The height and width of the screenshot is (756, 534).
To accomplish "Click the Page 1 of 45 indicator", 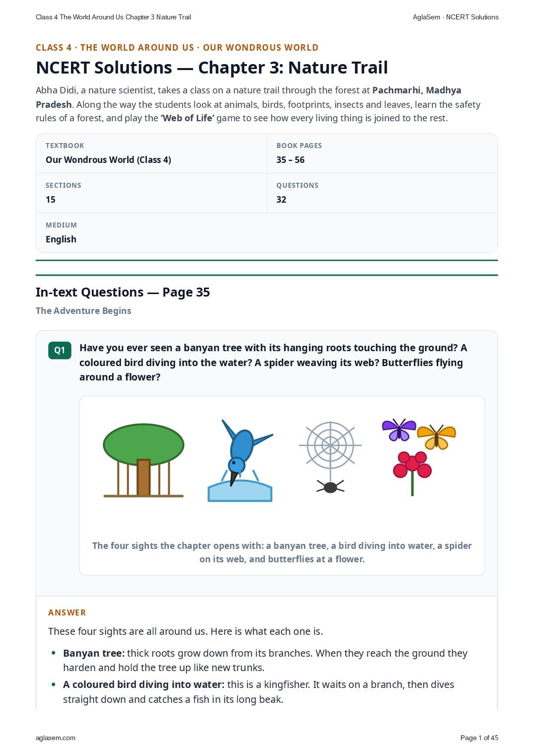I will (479, 738).
